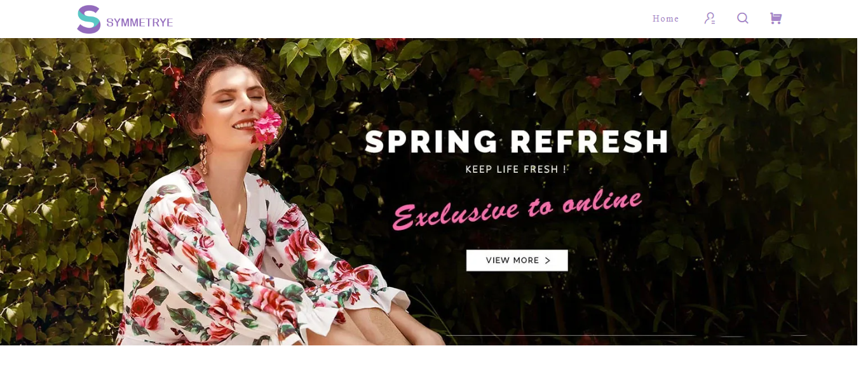Click the arrow inside View More
Screen dimensions: 868x367
[547, 260]
